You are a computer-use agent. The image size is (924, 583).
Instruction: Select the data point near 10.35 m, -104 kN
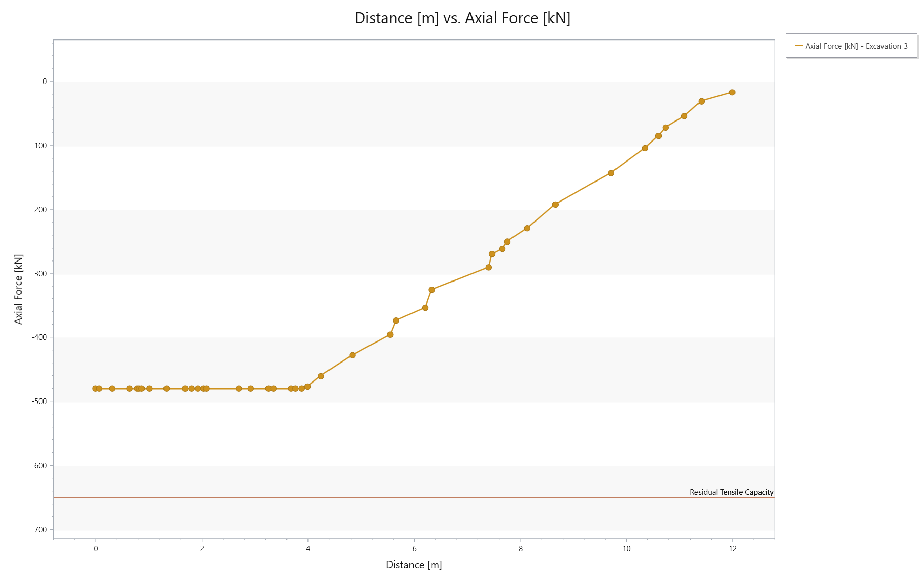tap(645, 148)
